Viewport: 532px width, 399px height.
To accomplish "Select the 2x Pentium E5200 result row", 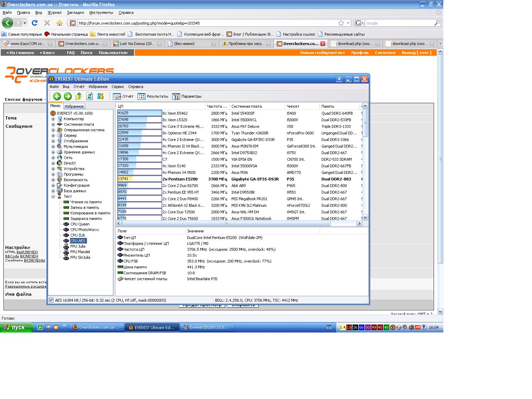I will click(x=239, y=179).
